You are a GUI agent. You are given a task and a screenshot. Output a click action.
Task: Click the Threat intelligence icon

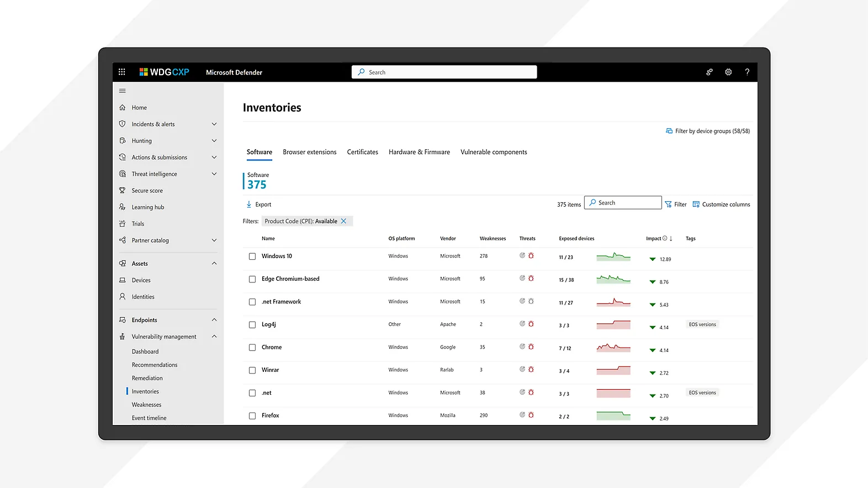(123, 174)
